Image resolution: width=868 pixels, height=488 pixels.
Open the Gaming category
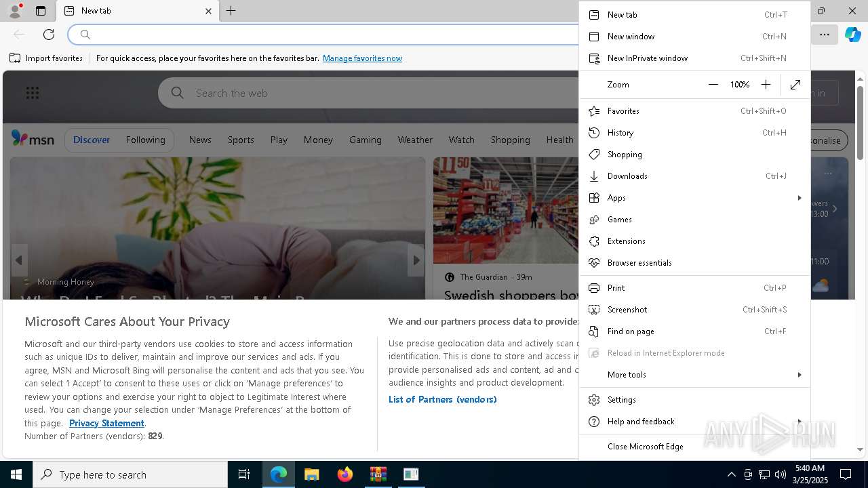[366, 140]
